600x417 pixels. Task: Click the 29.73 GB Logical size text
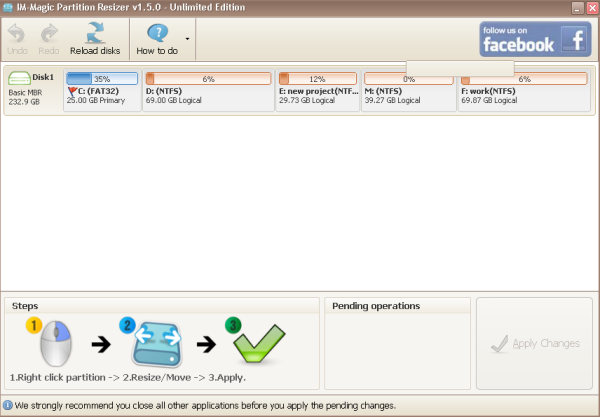307,100
